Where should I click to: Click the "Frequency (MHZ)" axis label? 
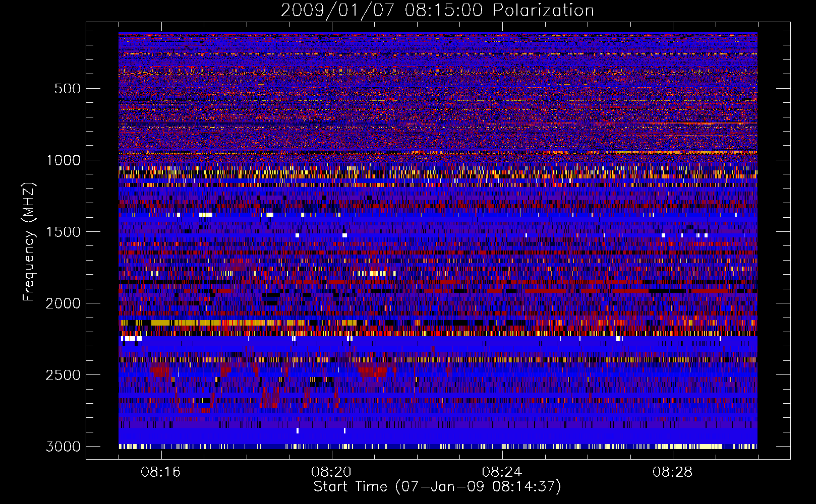(29, 242)
